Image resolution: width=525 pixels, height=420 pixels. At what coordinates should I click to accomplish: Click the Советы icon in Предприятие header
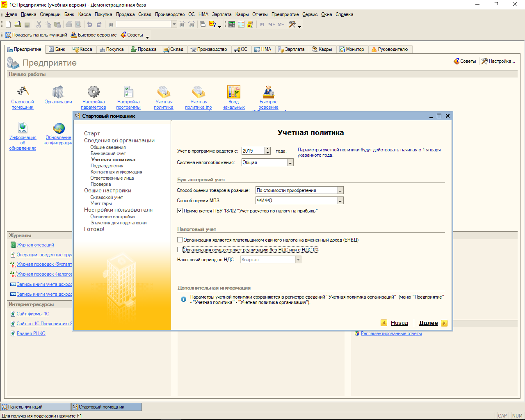tap(457, 61)
